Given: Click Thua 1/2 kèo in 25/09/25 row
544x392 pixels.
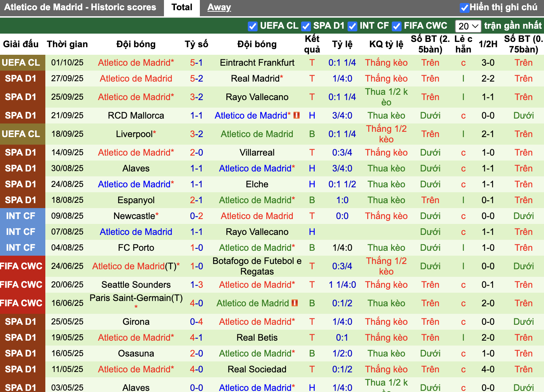Looking at the screenshot, I should 386,97.
